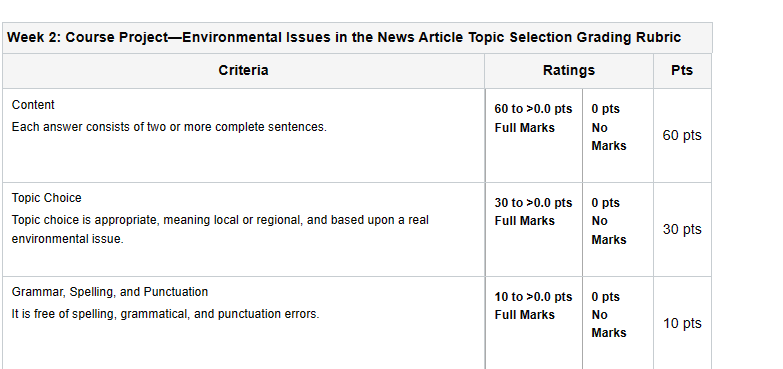Choose 30 to >0.0 pts Full Marks rating
Viewport: 783px width, 369px height.
tap(533, 212)
